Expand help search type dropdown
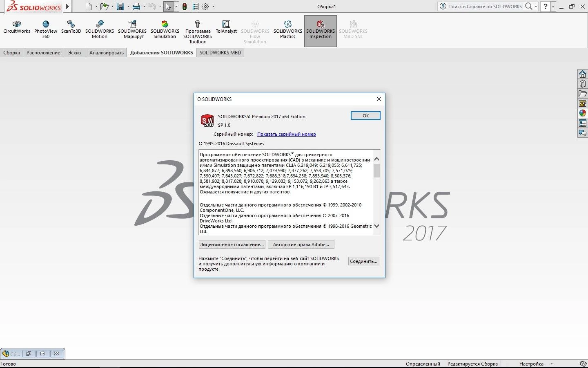This screenshot has width=588, height=368. click(536, 7)
